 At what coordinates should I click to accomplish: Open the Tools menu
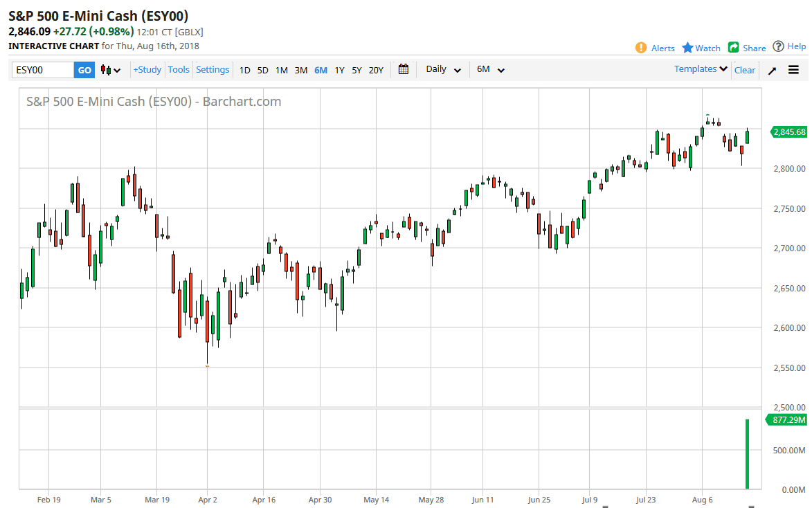tap(179, 69)
